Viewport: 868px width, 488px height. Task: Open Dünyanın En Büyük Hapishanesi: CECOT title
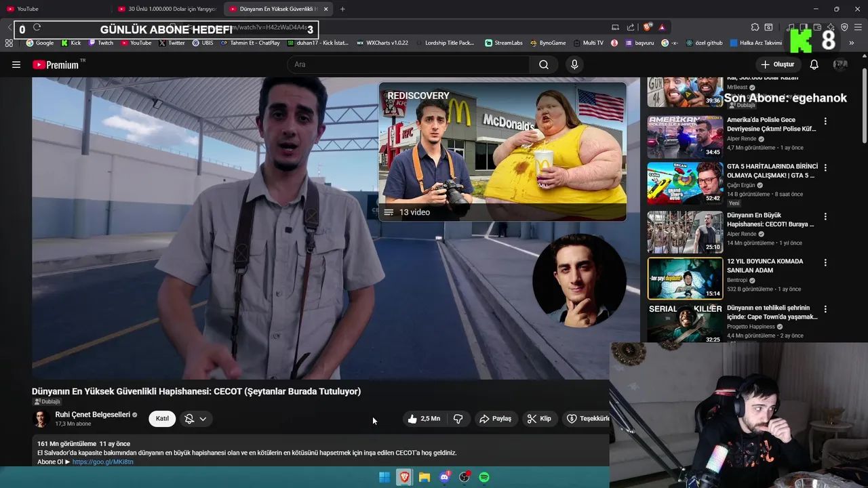(771, 220)
